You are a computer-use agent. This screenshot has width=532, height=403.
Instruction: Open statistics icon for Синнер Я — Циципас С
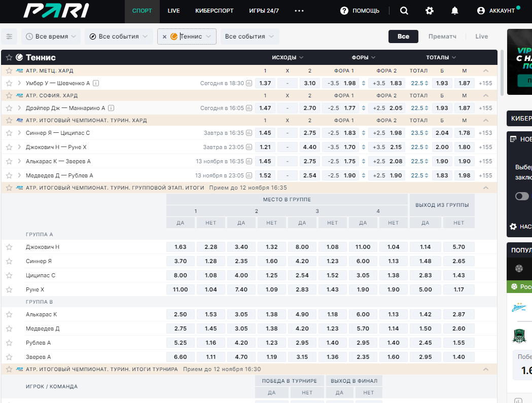pos(249,133)
